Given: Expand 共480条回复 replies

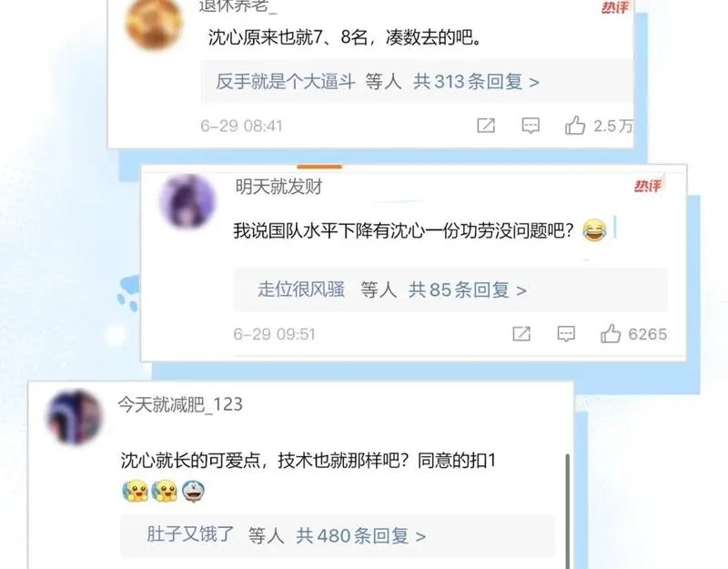Looking at the screenshot, I should point(360,536).
